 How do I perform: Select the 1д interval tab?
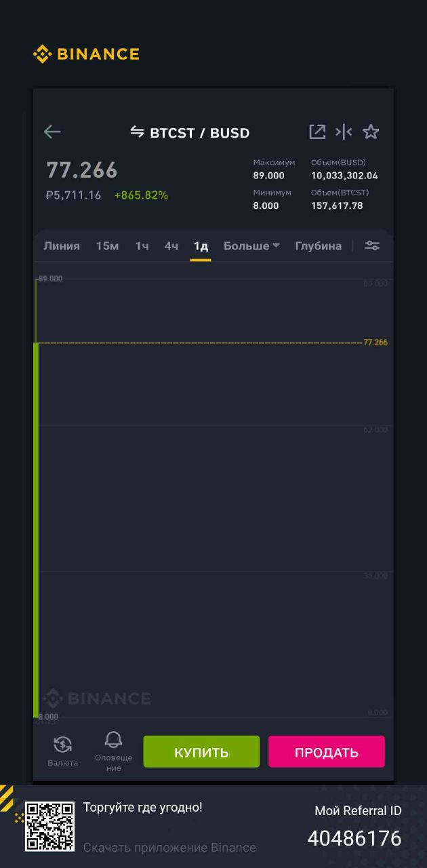coord(201,246)
